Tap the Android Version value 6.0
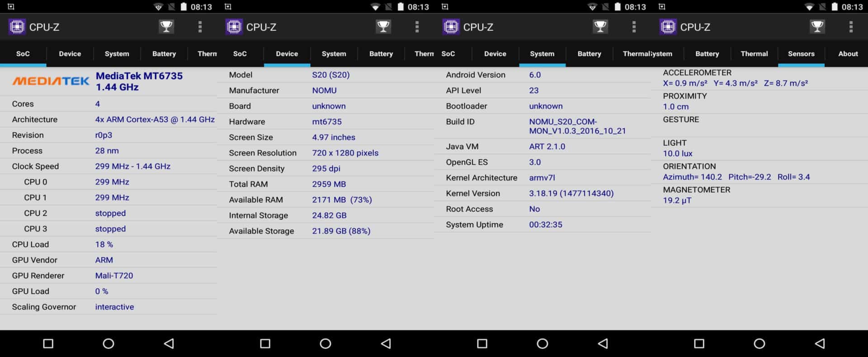The height and width of the screenshot is (357, 868). click(535, 75)
